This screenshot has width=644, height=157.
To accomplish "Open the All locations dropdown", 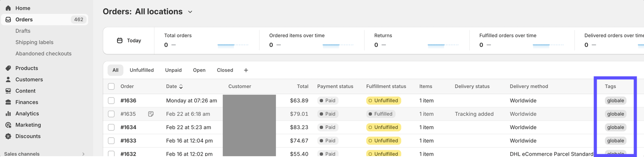I will tap(164, 12).
